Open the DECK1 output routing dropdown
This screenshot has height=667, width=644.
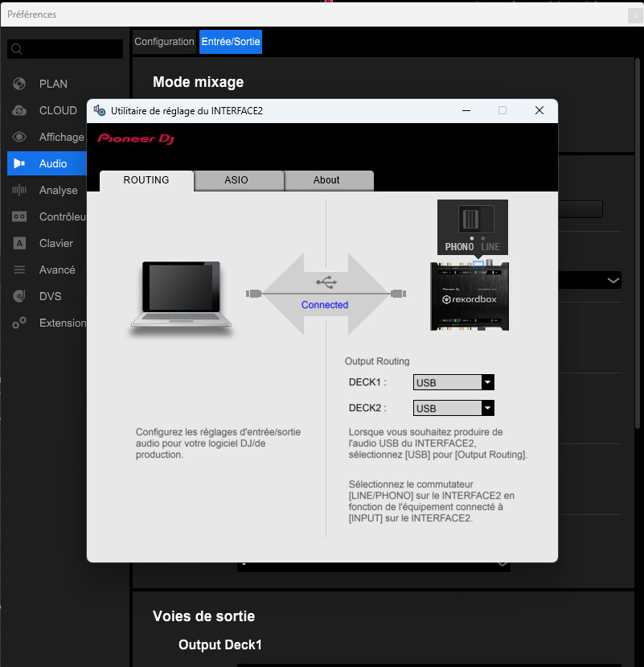453,382
